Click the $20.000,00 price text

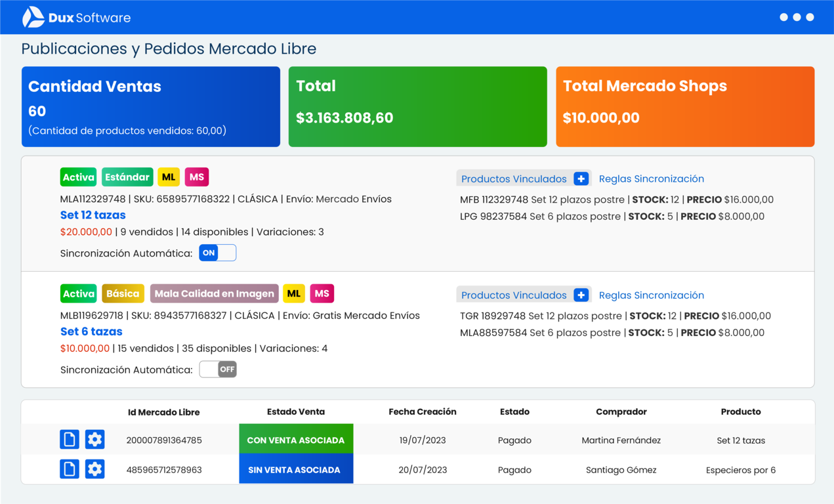(x=86, y=232)
